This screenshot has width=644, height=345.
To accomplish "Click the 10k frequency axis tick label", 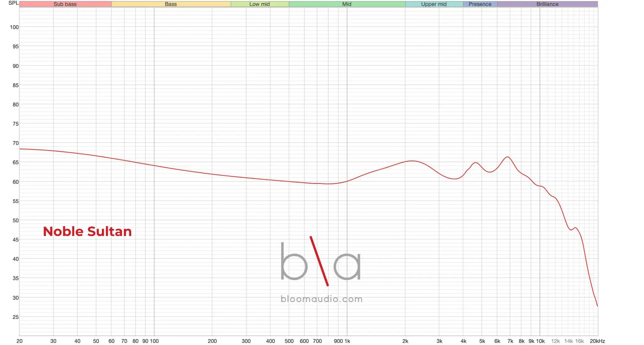I will [541, 341].
